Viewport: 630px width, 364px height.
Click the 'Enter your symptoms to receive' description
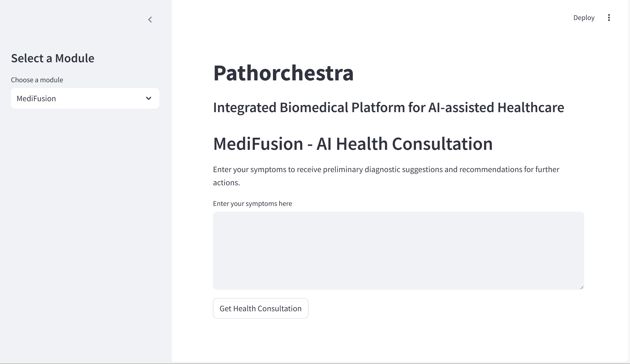(386, 169)
